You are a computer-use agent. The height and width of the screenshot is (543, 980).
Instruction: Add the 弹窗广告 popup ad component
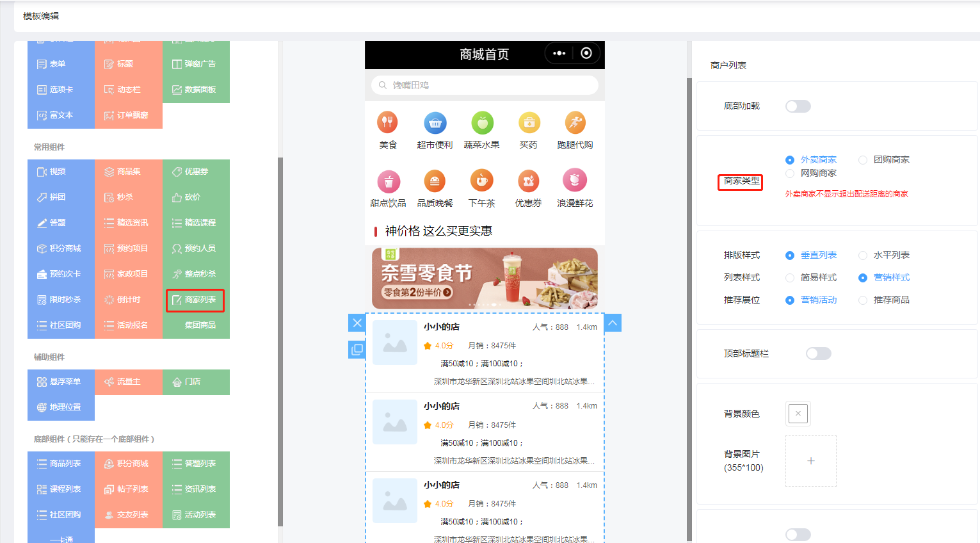point(196,64)
